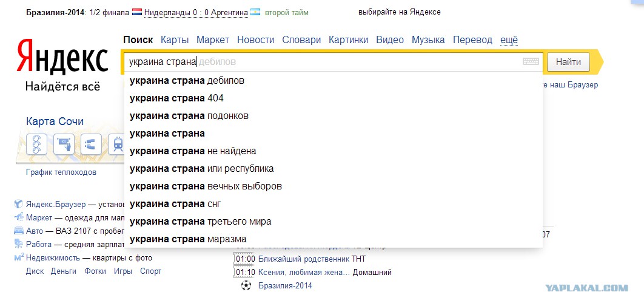Choose suggestion 'украина страна не найдена'
Viewport: 644px width, 306px height.
[333, 151]
